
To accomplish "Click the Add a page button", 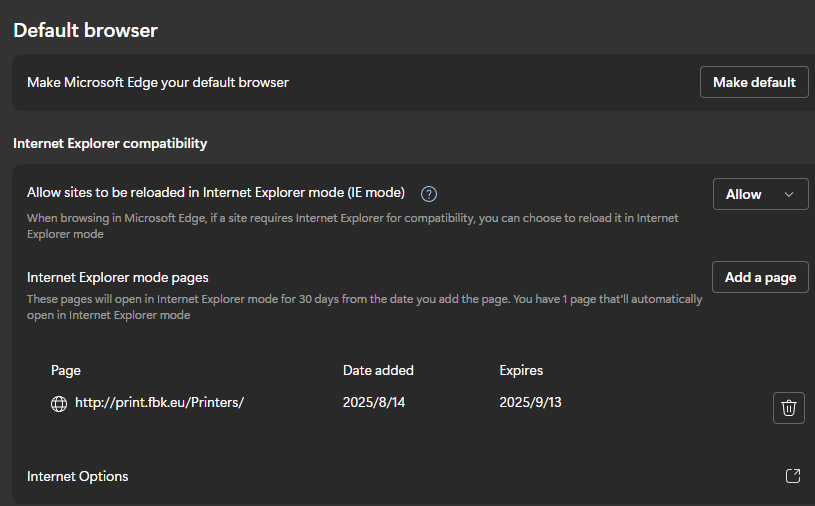I will [760, 277].
